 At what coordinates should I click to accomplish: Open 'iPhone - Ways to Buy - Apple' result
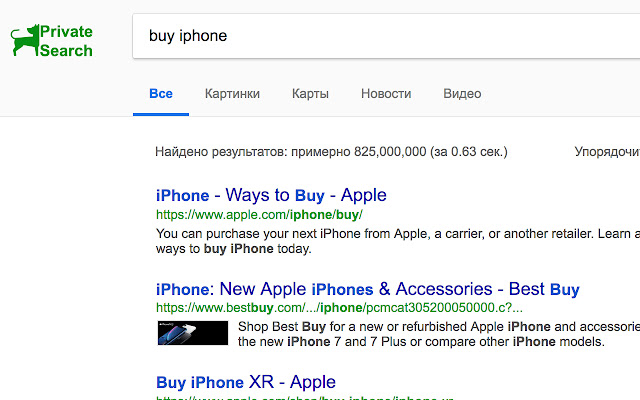(x=271, y=195)
